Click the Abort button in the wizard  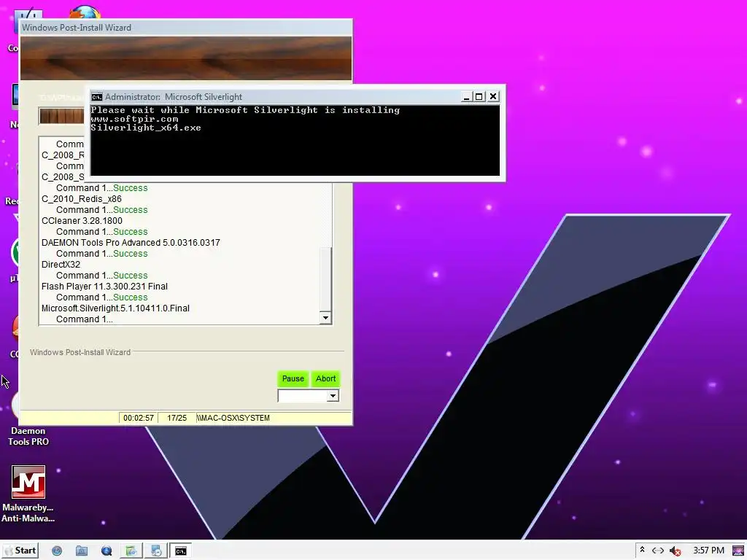pos(326,378)
